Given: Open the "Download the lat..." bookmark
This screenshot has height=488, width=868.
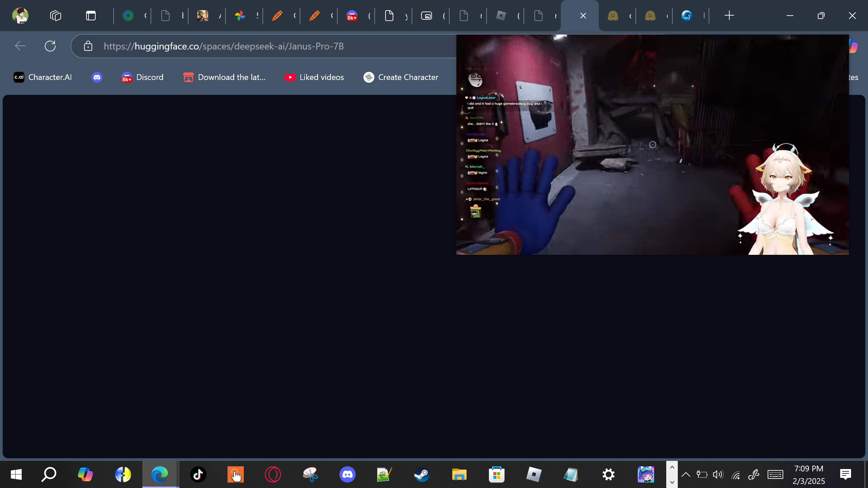Looking at the screenshot, I should point(224,77).
